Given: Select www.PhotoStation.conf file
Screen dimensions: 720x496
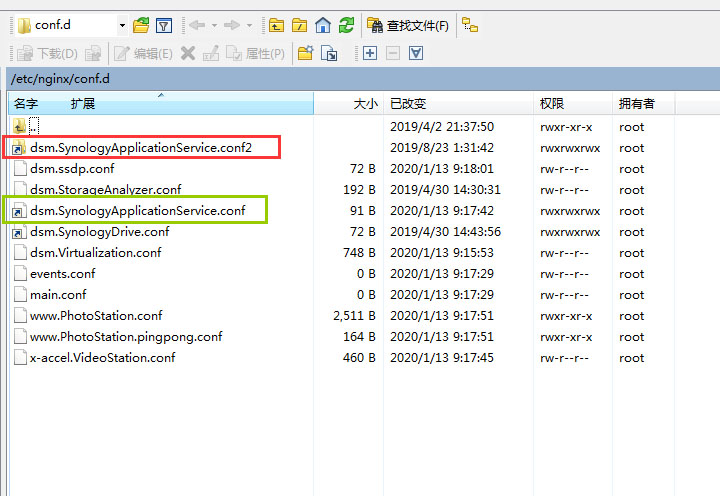Looking at the screenshot, I should [96, 316].
